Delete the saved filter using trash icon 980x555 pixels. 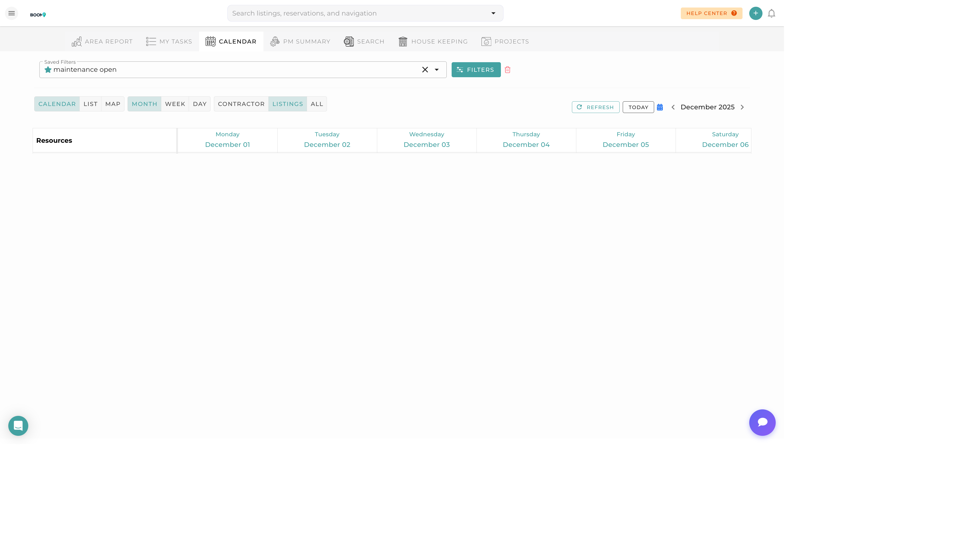pos(508,70)
